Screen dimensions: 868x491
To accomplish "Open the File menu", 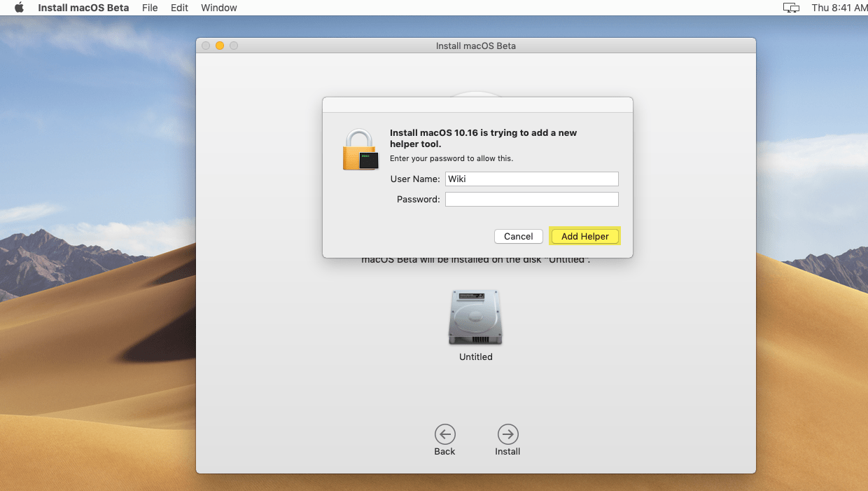I will point(150,8).
